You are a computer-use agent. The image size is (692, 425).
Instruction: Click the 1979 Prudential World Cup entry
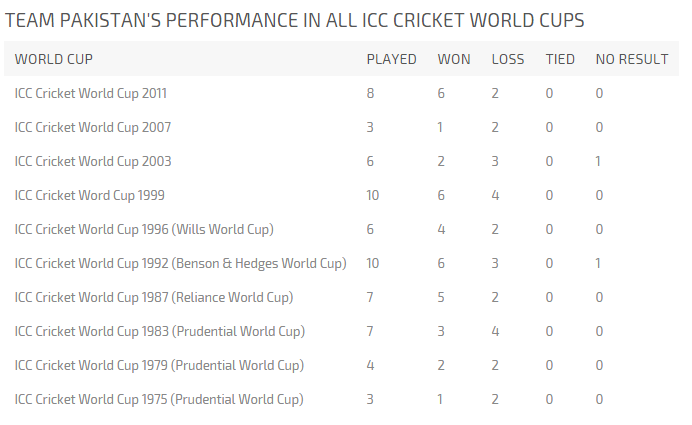[x=159, y=365]
